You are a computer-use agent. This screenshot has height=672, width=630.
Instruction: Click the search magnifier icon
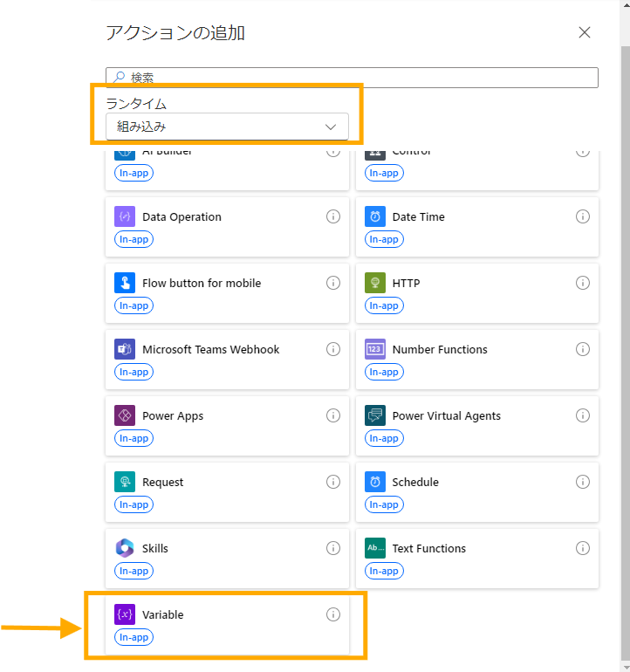pyautogui.click(x=120, y=77)
